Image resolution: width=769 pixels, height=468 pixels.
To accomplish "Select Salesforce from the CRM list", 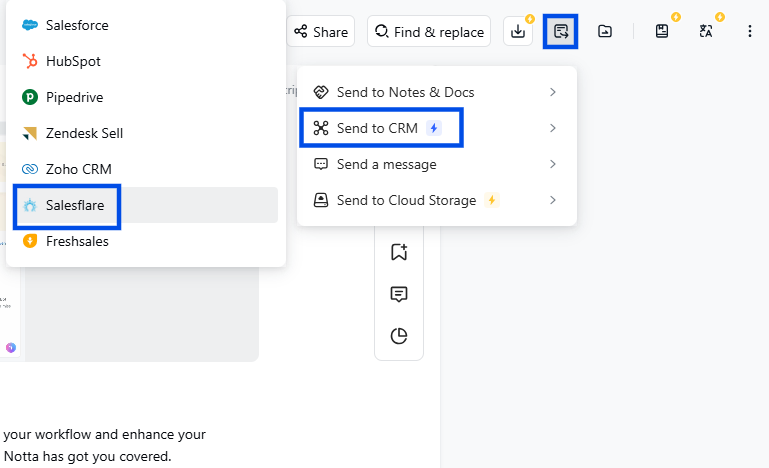I will (x=146, y=25).
